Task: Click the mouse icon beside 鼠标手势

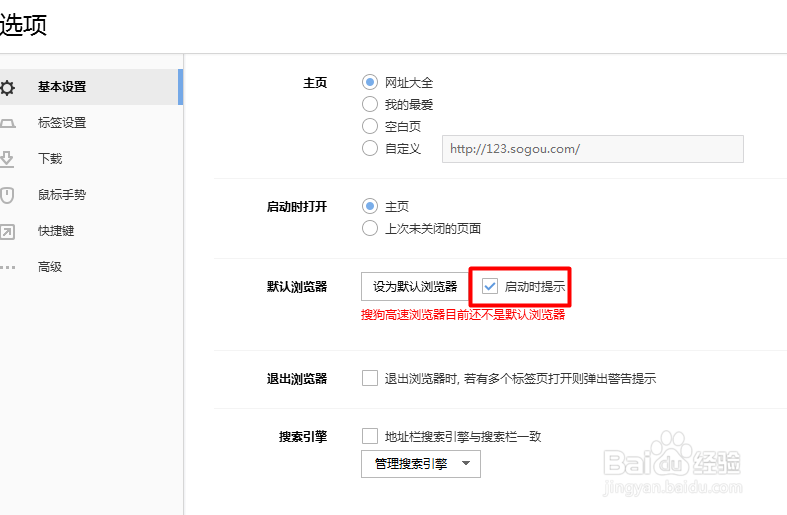Action: click(7, 195)
